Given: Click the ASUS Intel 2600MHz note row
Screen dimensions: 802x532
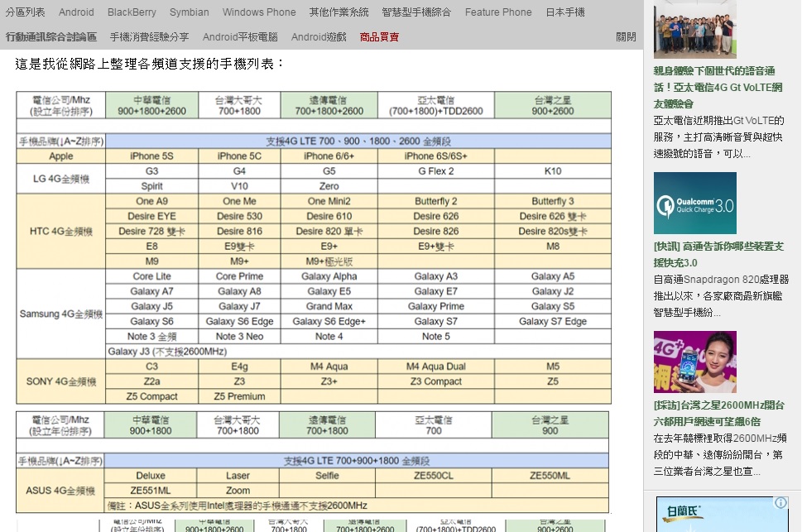Looking at the screenshot, I should tap(357, 506).
